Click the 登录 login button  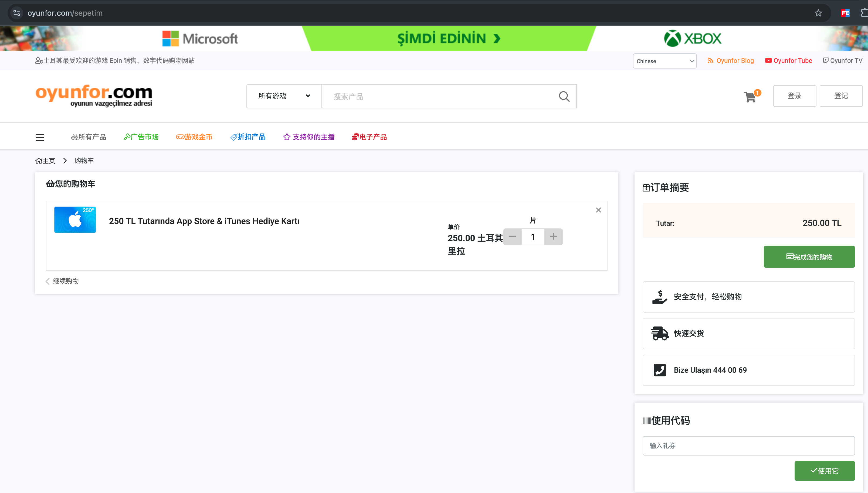coord(795,96)
